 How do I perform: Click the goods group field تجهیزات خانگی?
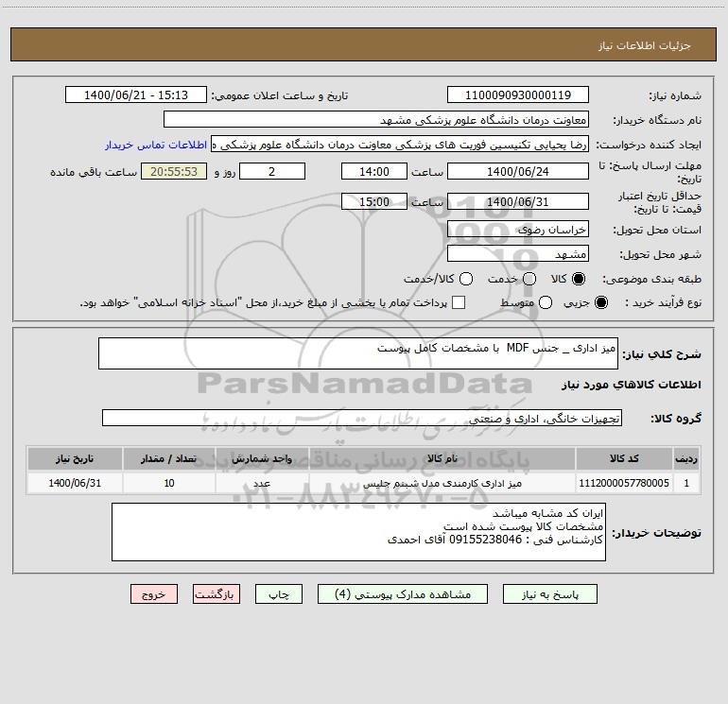coord(362,418)
